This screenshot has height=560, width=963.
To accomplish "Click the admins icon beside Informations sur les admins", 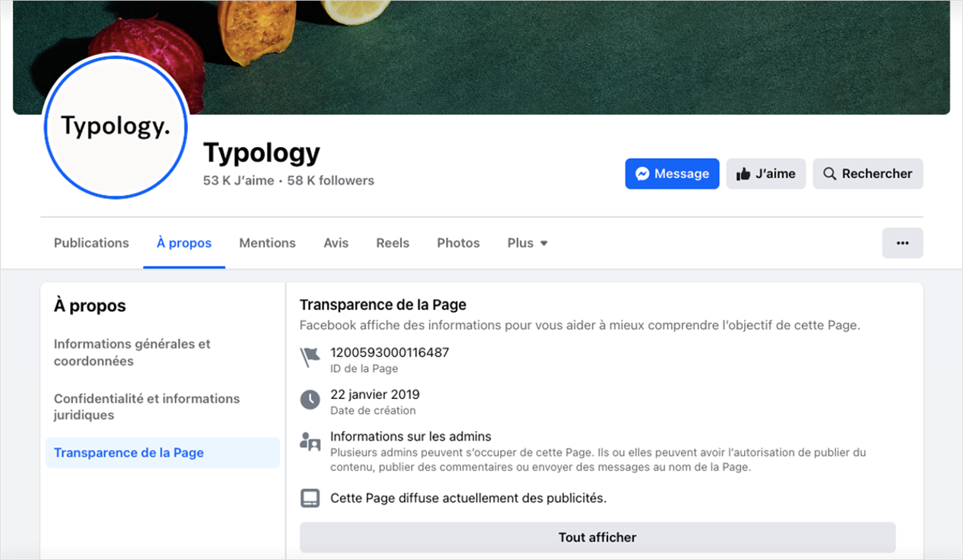I will coord(310,441).
